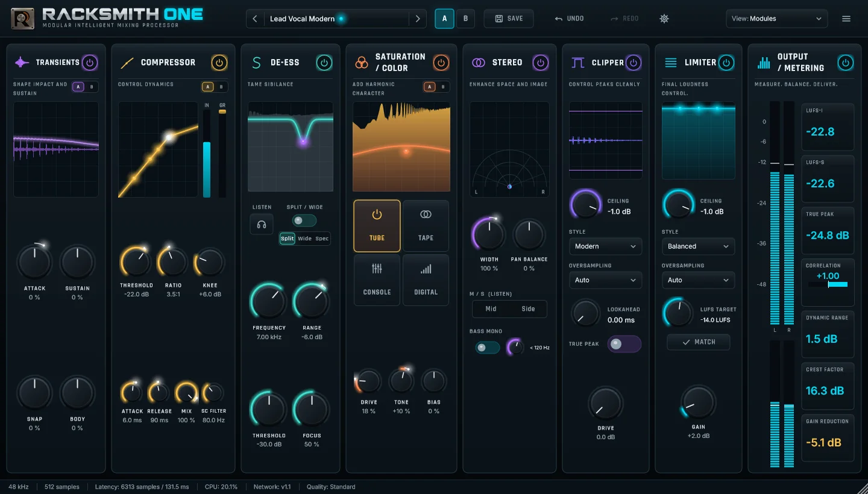This screenshot has height=494, width=868.
Task: Open the Limiter Oversampling Auto dropdown
Action: [x=698, y=280]
